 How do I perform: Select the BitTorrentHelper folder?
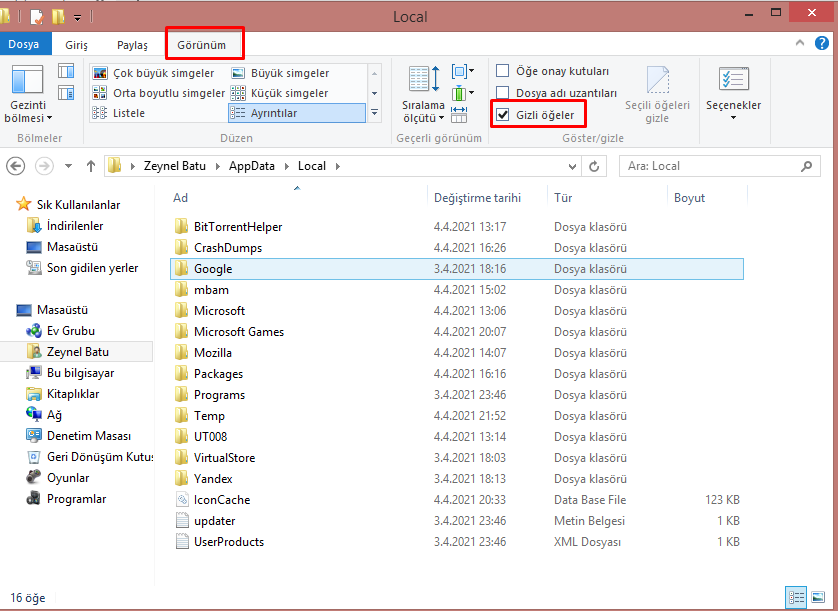[x=456, y=227]
